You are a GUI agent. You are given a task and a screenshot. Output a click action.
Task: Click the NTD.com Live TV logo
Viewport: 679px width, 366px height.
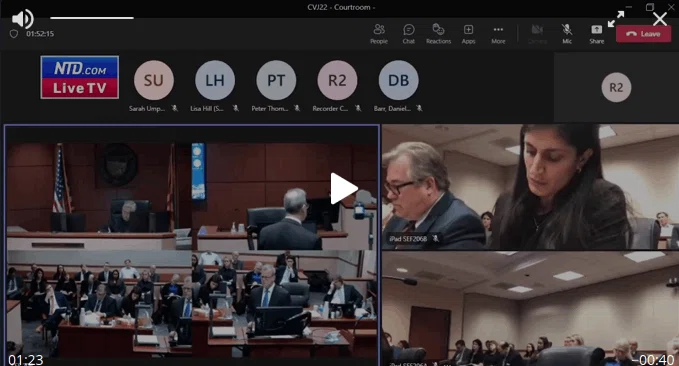click(80, 77)
